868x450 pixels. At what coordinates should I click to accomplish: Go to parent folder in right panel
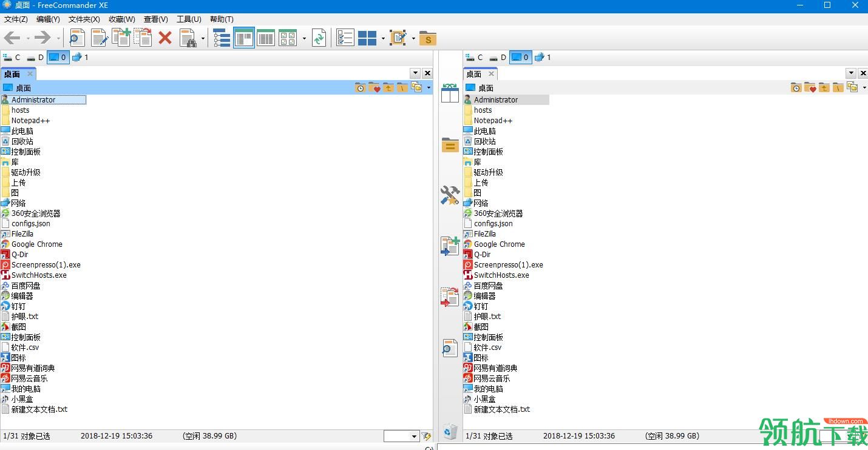[824, 88]
